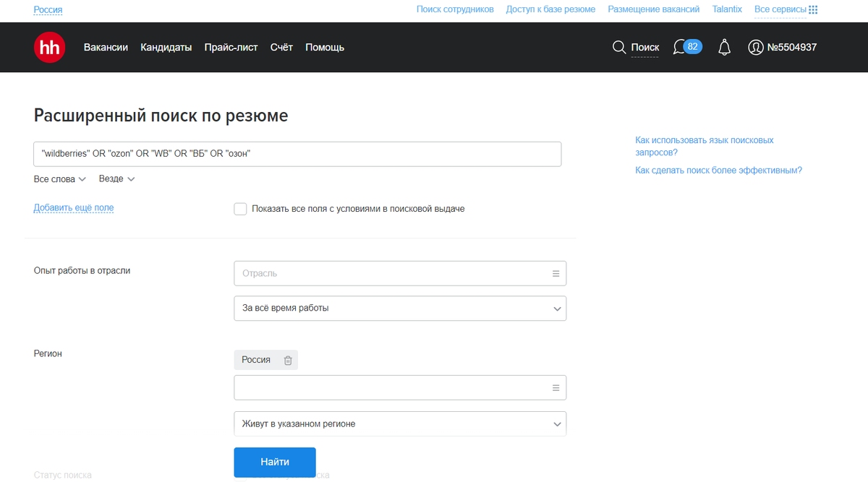The height and width of the screenshot is (482, 868).
Task: Enable Показать все поля с условиями checkbox
Action: pyautogui.click(x=240, y=209)
